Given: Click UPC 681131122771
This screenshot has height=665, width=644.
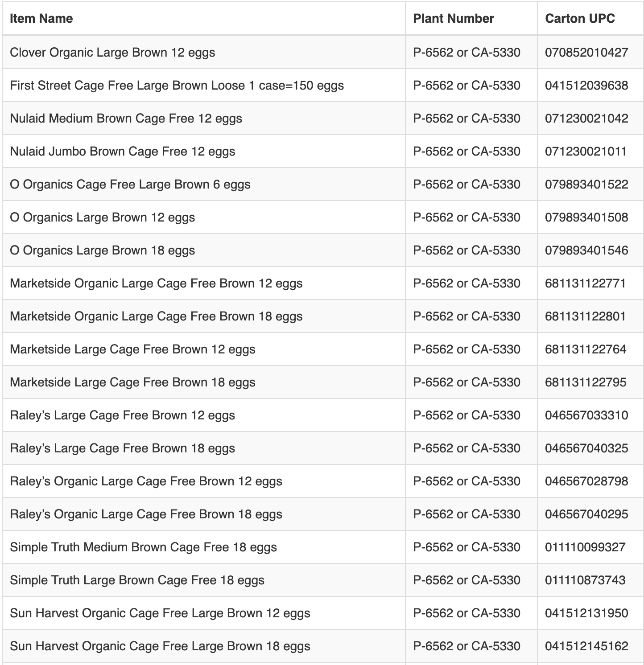Looking at the screenshot, I should tap(585, 283).
